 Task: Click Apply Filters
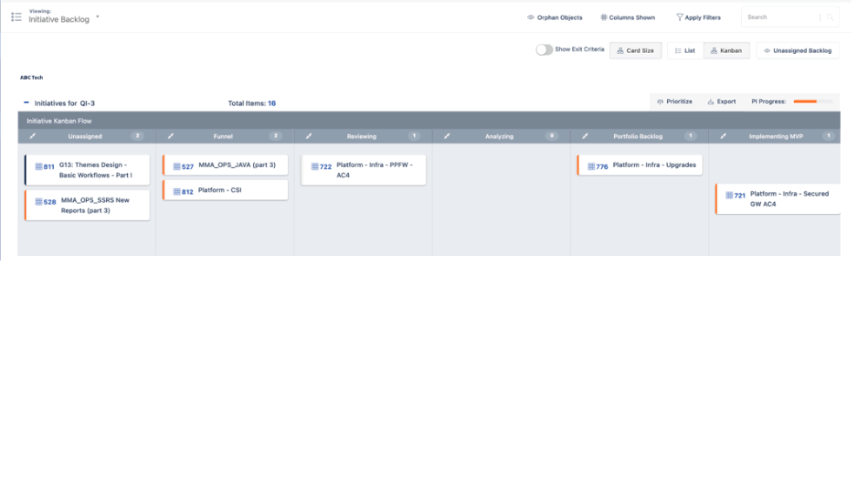tap(698, 17)
